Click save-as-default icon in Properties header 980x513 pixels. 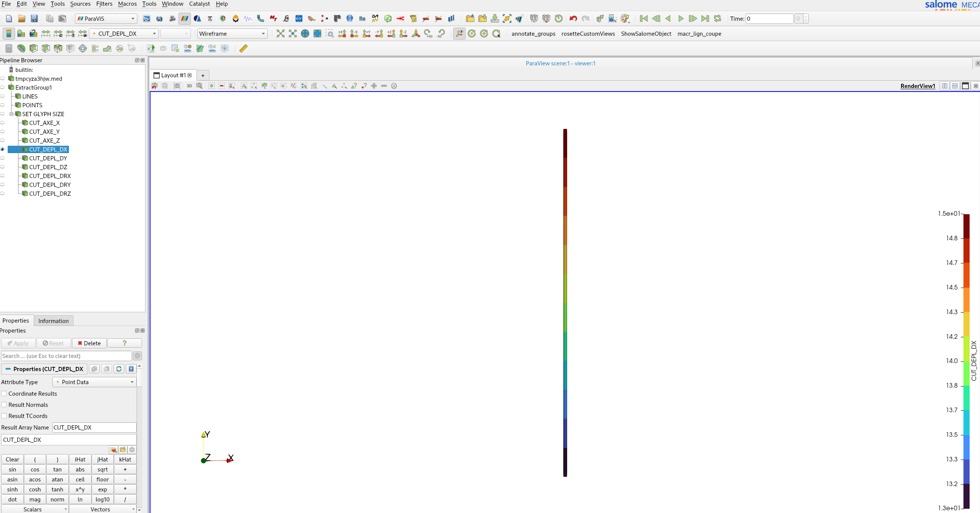click(131, 369)
